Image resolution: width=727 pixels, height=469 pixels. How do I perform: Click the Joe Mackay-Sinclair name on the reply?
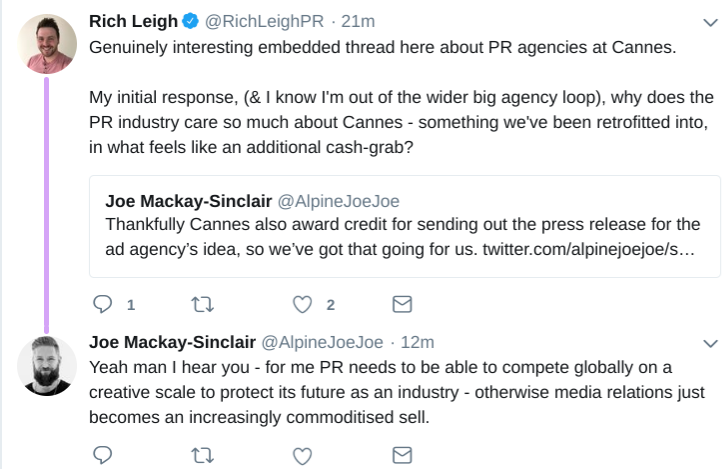tap(174, 342)
